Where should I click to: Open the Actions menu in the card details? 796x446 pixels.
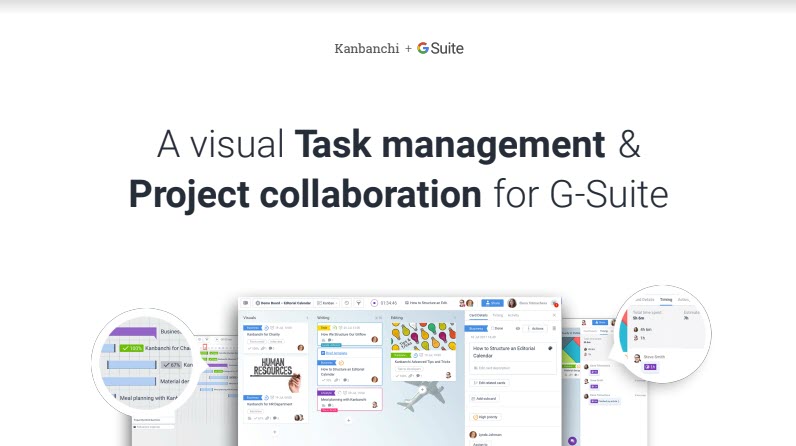coord(536,328)
